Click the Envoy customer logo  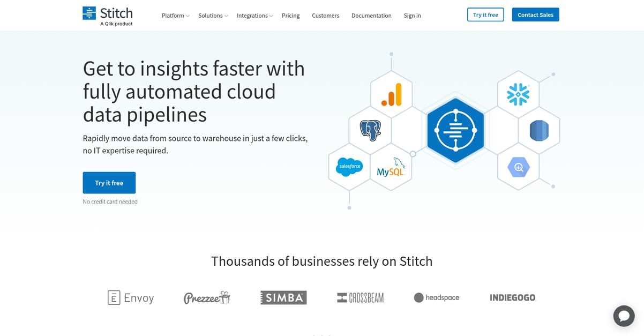[x=131, y=298]
